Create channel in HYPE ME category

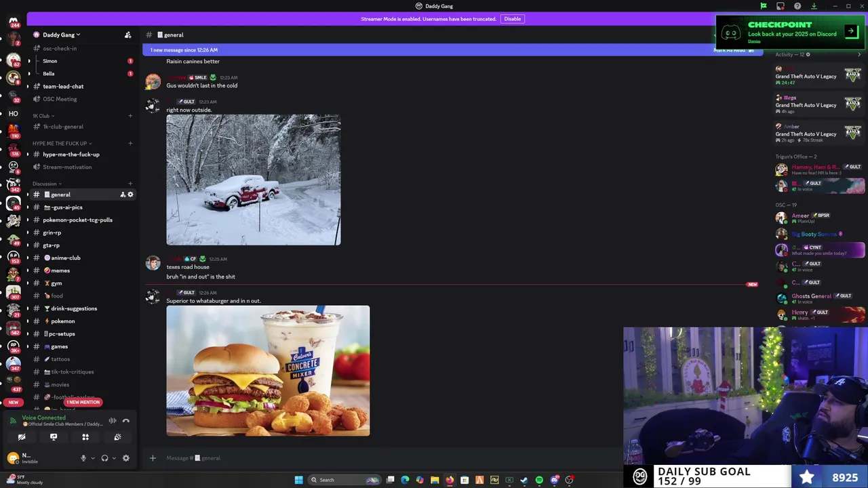pos(130,144)
